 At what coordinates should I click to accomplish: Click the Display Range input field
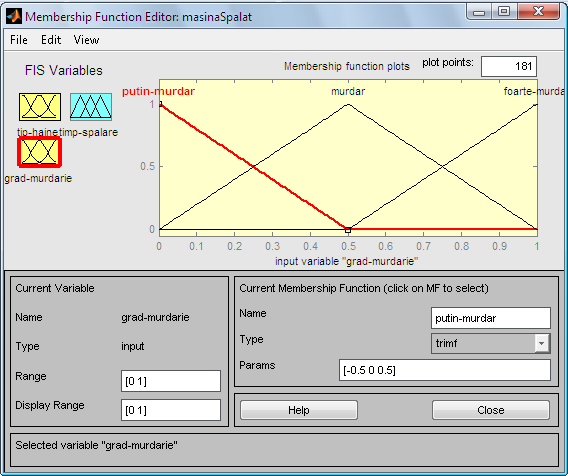pyautogui.click(x=171, y=410)
